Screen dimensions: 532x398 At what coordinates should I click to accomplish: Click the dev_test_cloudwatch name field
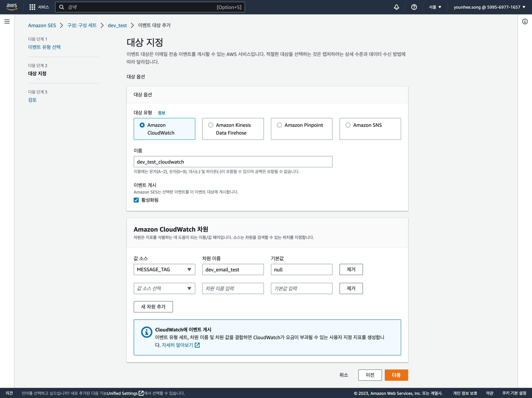(233, 161)
